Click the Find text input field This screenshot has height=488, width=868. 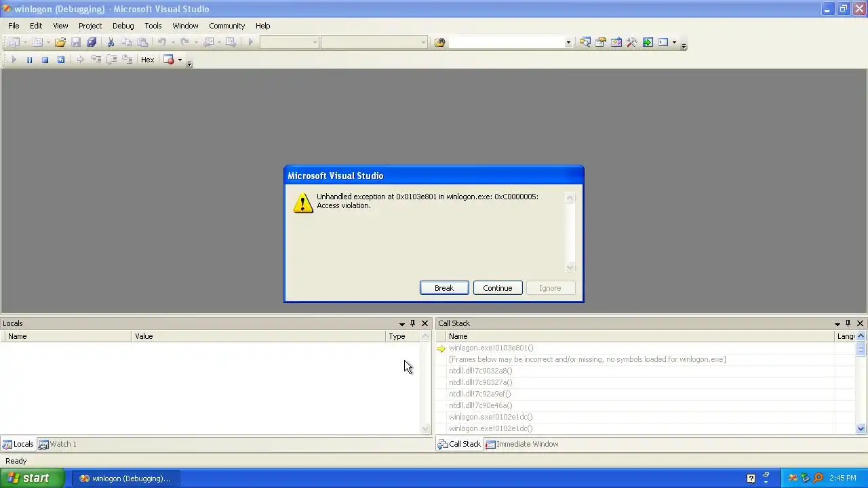click(506, 42)
